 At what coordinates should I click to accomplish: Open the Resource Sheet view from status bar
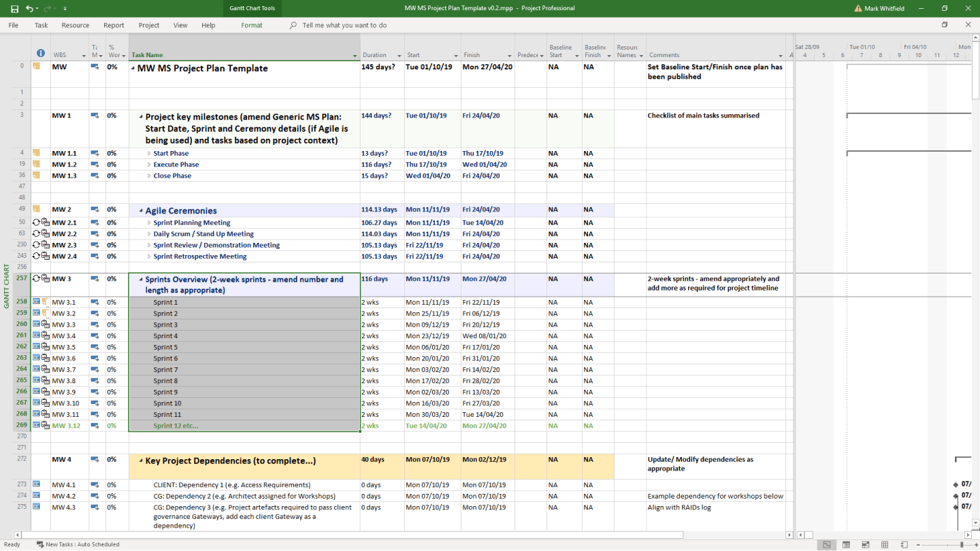click(884, 544)
